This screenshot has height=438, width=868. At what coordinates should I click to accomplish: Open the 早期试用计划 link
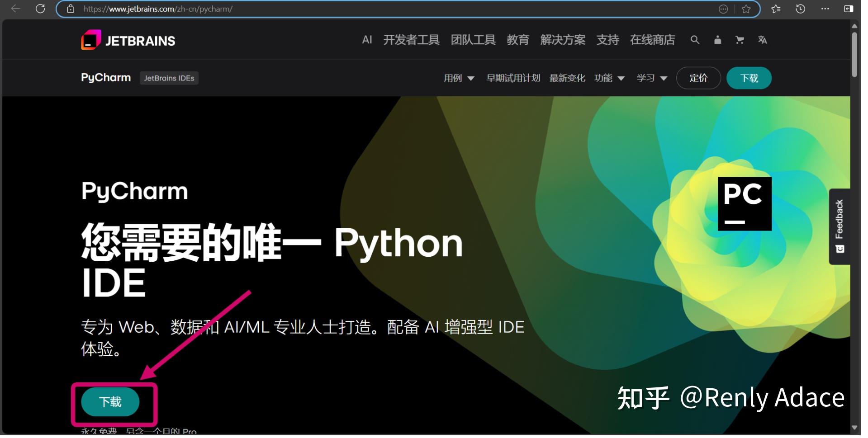click(x=513, y=78)
